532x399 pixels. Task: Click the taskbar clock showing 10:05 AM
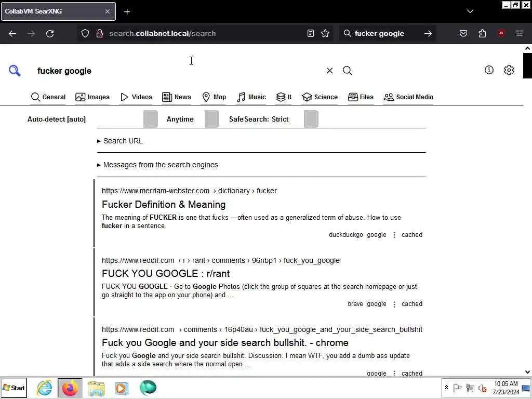pos(506,388)
